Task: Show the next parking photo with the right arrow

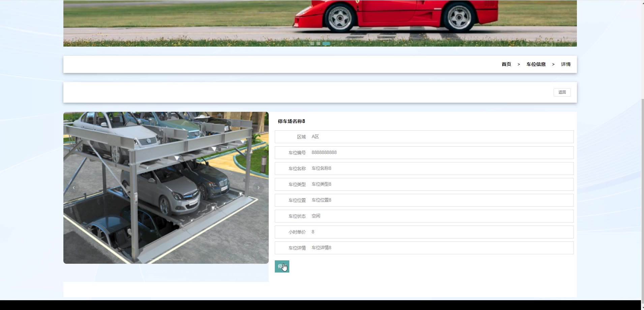Action: (259, 188)
